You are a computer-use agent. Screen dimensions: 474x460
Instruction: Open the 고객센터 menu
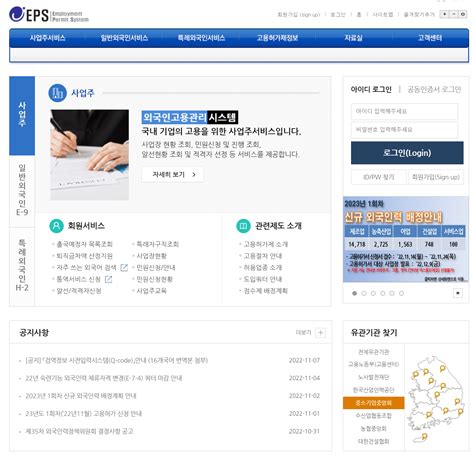click(x=430, y=38)
